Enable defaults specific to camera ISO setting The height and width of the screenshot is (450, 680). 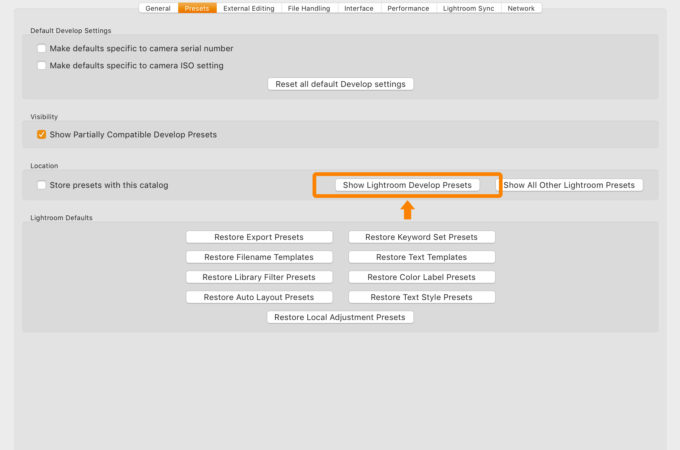point(42,65)
